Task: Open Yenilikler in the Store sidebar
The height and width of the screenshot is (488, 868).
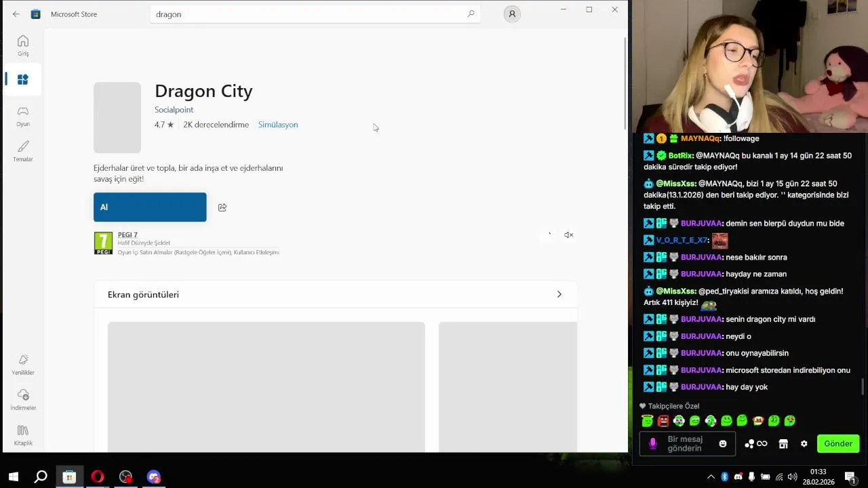Action: (x=23, y=364)
